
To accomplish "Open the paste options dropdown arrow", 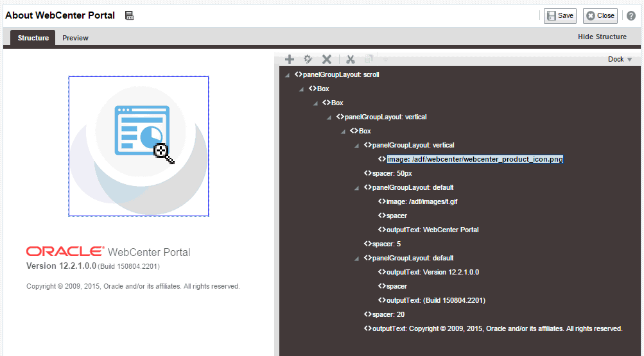I will click(385, 60).
